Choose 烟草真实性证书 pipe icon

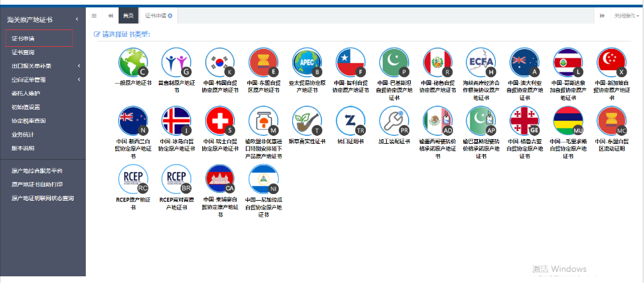[307, 120]
